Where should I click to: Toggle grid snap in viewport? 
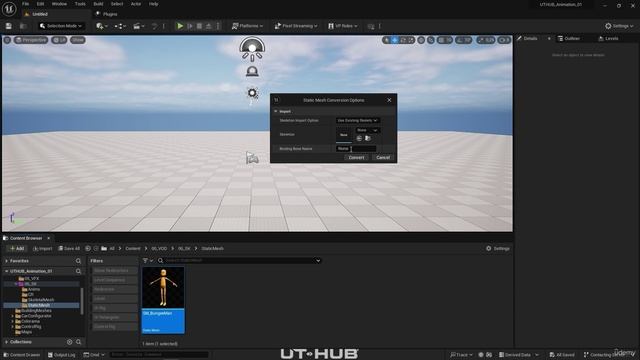pos(441,40)
